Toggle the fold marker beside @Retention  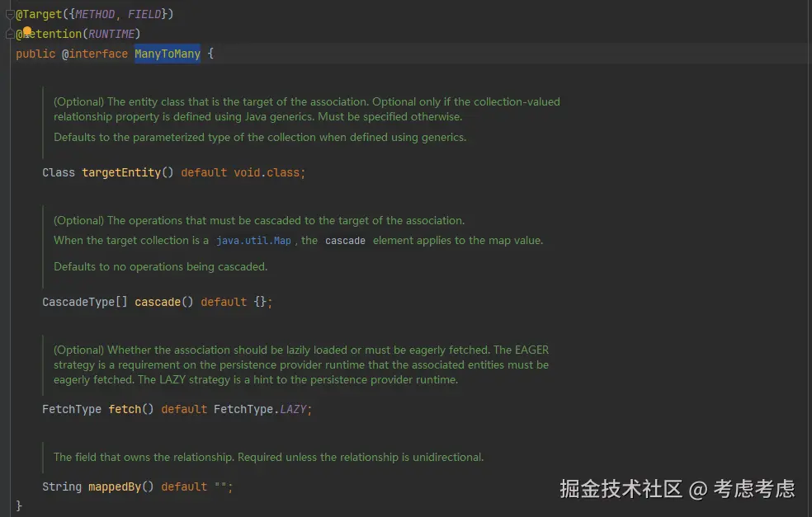coord(10,34)
